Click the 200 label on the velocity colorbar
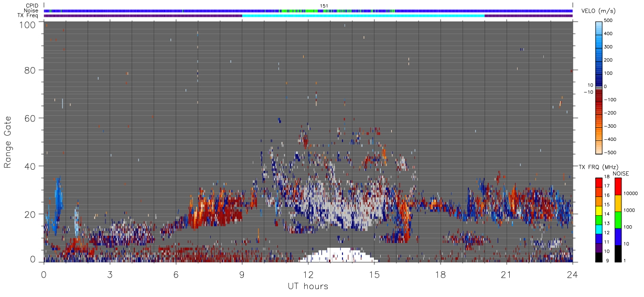Image resolution: width=644 pixels, height=297 pixels. (609, 60)
